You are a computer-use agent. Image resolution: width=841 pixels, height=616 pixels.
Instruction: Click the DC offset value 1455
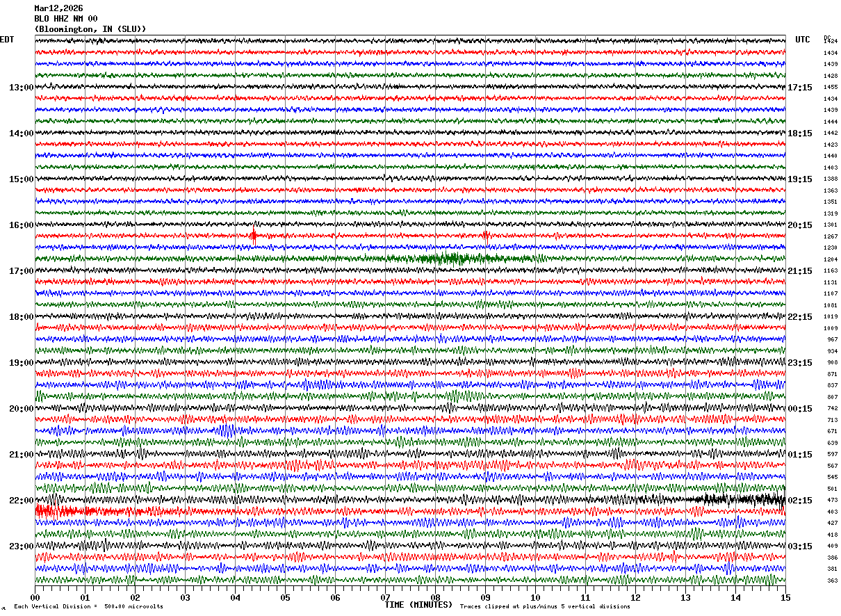click(831, 88)
